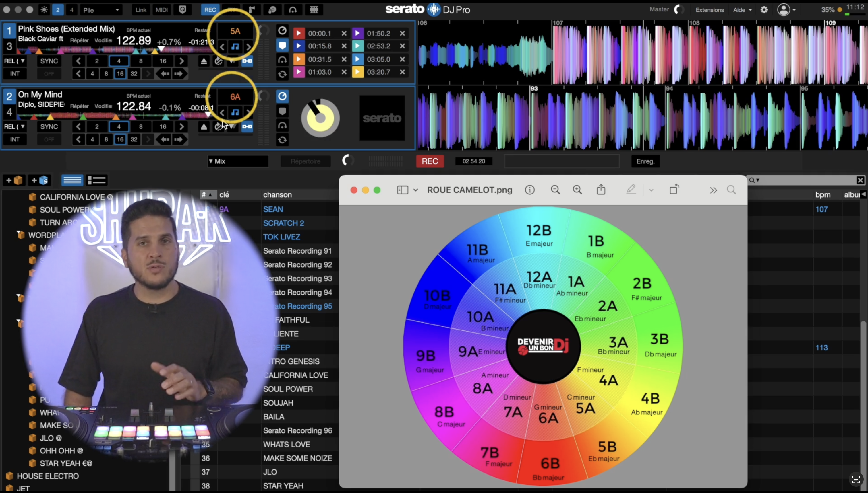Click the deck 1 eject button
This screenshot has height=493, width=868.
coord(204,61)
